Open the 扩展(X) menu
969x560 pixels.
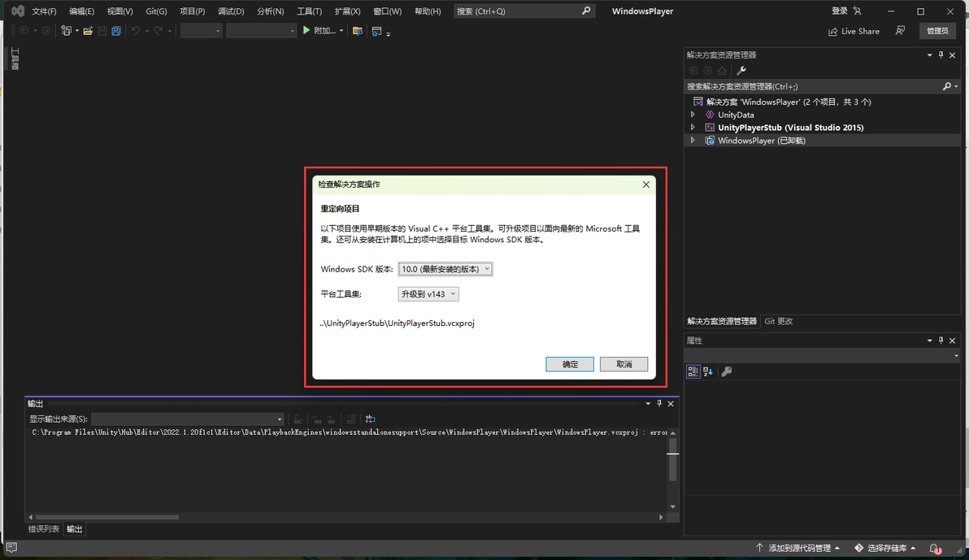[x=347, y=11]
